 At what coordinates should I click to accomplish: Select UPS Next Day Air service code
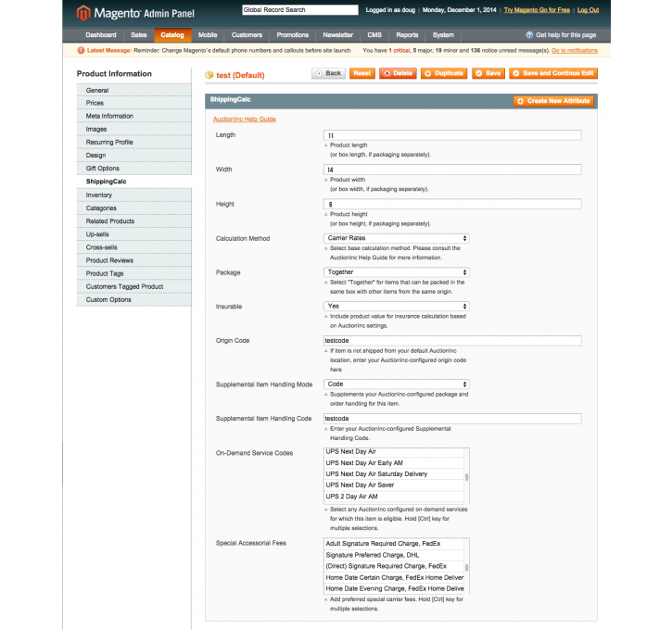click(x=394, y=452)
